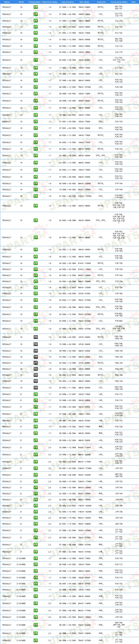Select the engine code cell 'C1J 742, C2J 772, C3J 710'

click(x=119, y=60)
